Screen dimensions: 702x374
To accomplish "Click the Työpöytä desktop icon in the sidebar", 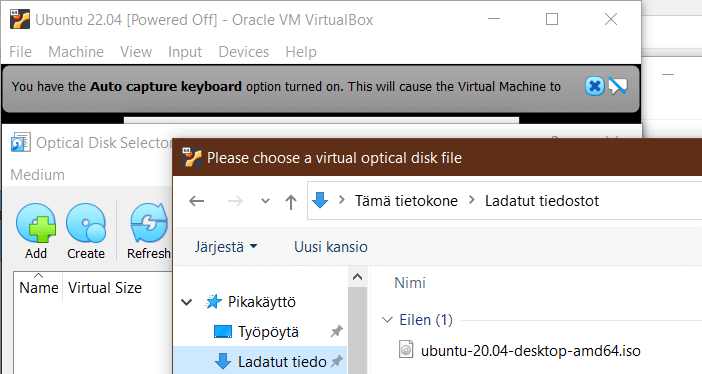I will coord(223,332).
